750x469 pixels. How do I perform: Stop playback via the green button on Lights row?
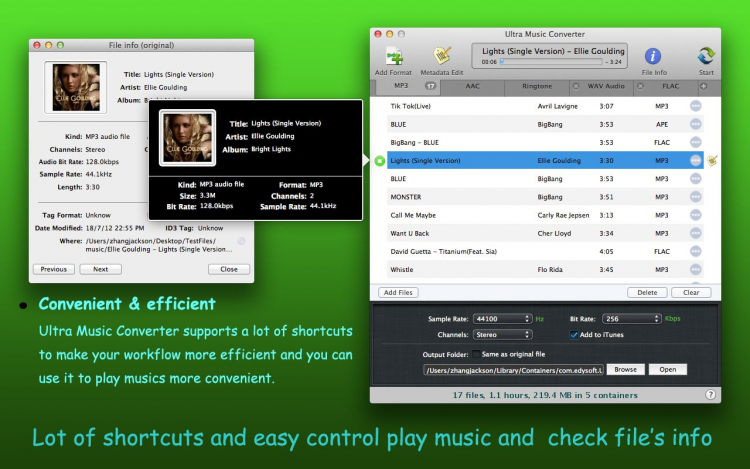[379, 161]
